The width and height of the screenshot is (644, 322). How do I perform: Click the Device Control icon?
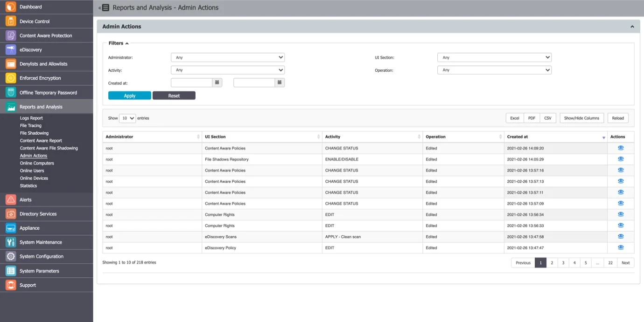click(11, 21)
